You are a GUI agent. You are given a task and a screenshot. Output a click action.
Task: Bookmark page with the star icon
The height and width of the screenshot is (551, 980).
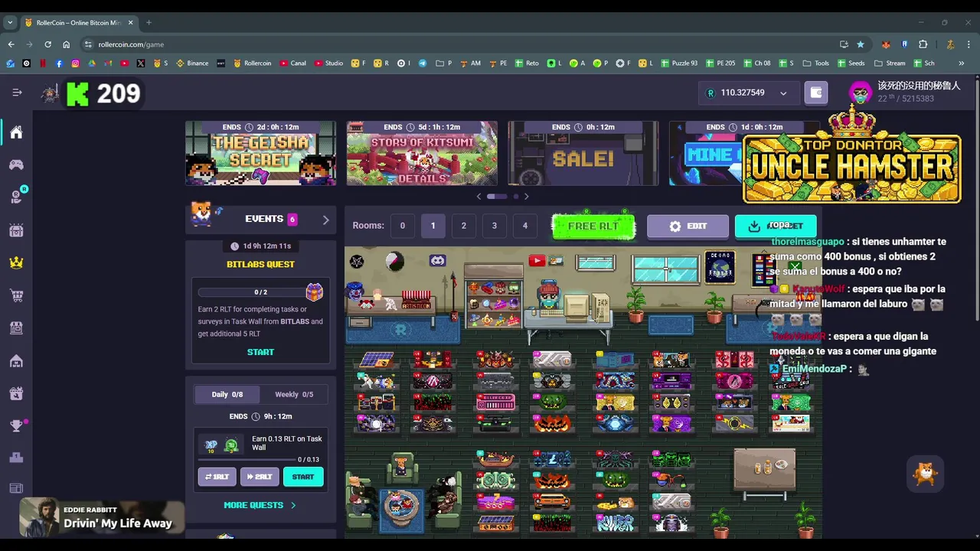tap(861, 44)
